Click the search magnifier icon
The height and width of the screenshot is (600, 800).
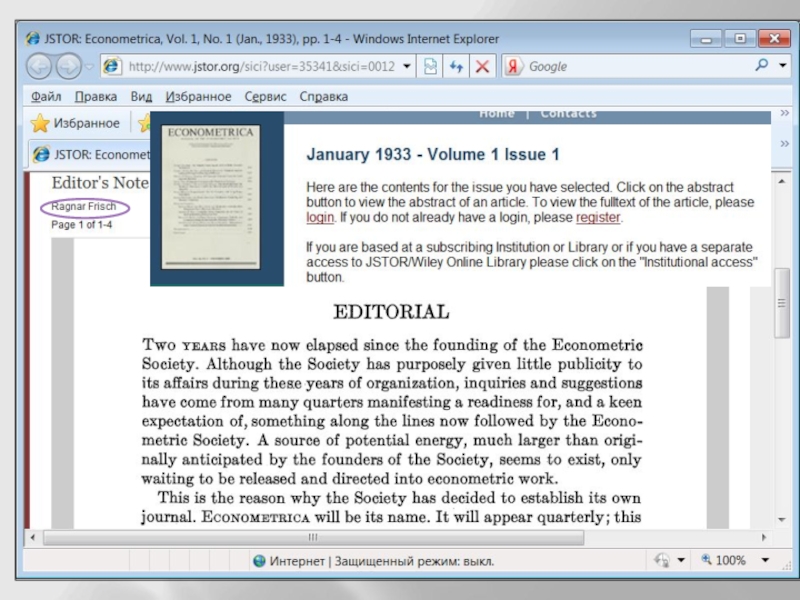click(x=762, y=66)
